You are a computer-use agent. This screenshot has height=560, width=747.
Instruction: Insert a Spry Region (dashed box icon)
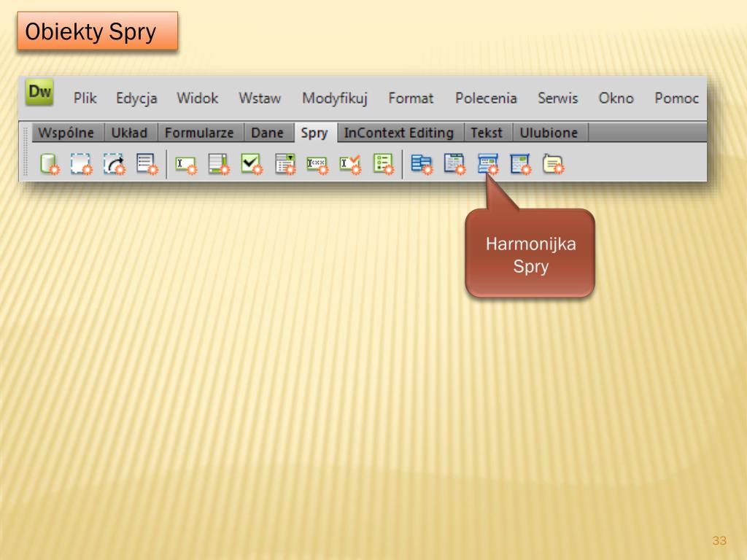81,164
